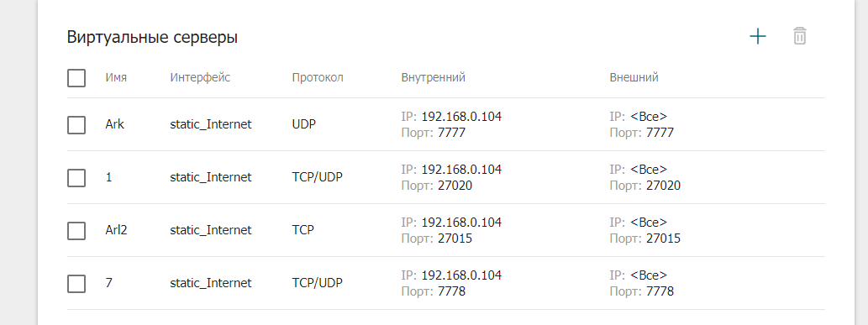The width and height of the screenshot is (868, 325).
Task: Click the Внутренний column header
Action: pyautogui.click(x=433, y=77)
